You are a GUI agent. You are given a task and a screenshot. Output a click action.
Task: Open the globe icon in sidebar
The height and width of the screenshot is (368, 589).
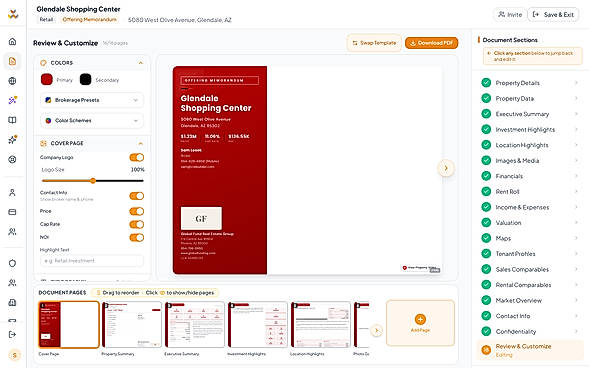[x=12, y=81]
